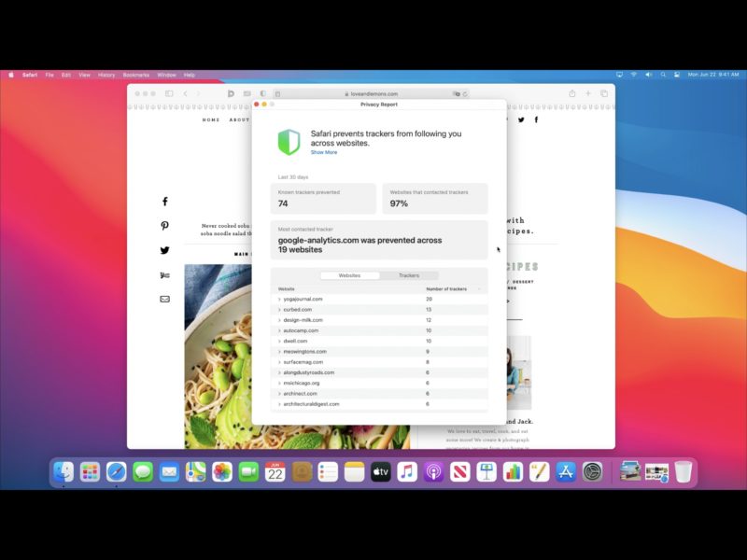Toggle the Safari sidebar button

coord(169,94)
